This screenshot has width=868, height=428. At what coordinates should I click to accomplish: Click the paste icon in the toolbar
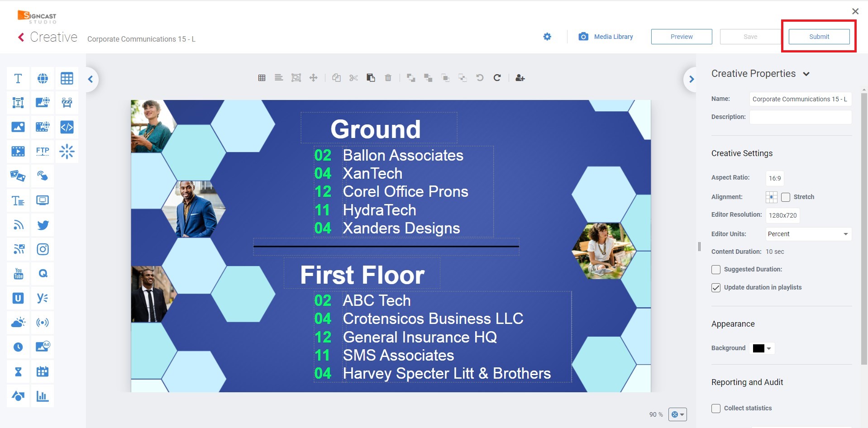coord(371,78)
